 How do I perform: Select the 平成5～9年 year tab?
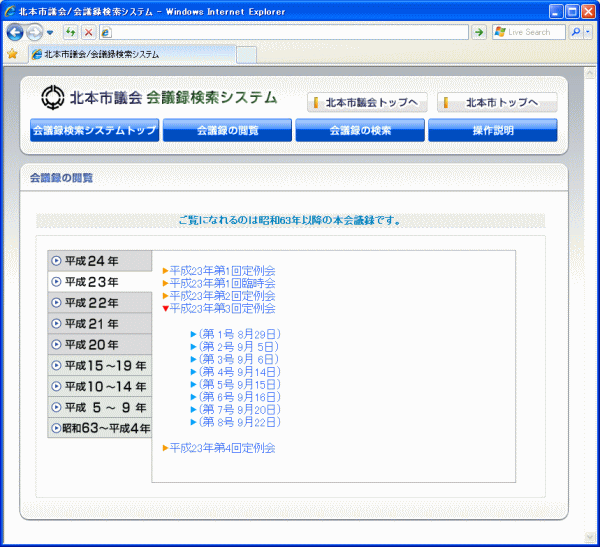pos(100,407)
